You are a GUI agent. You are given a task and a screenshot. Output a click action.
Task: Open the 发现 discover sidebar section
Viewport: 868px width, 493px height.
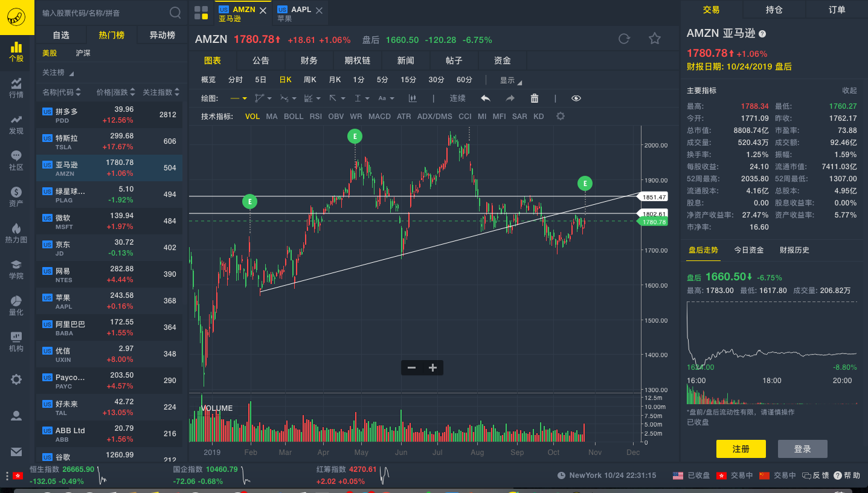[x=16, y=124]
